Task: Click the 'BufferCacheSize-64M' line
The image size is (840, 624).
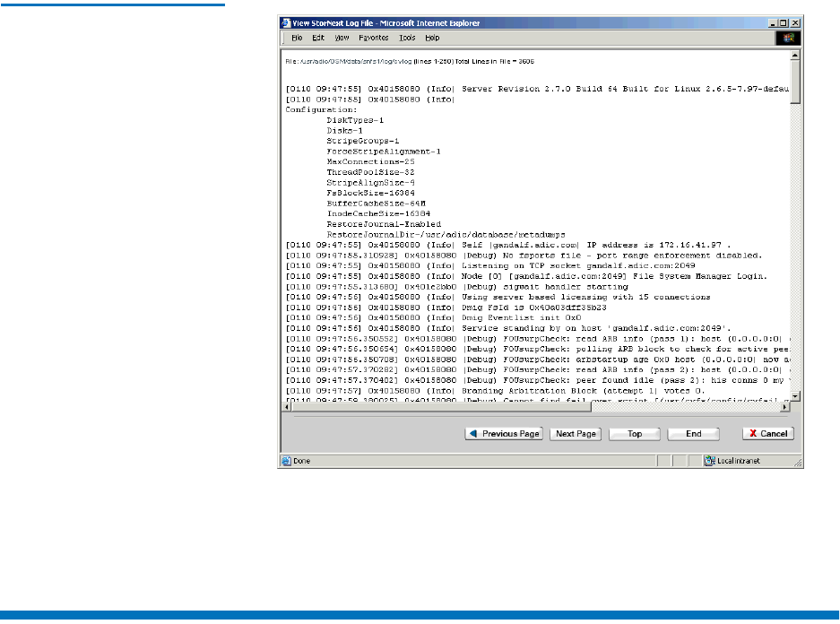Action: coord(376,204)
